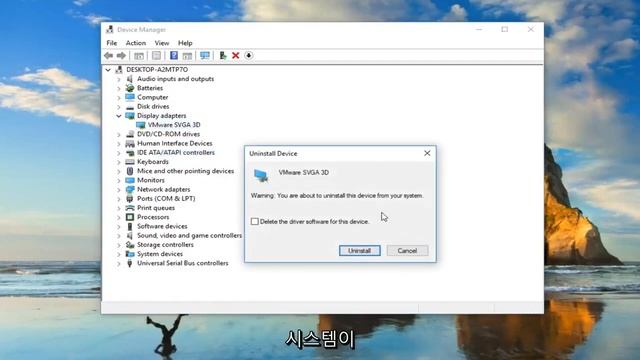
Task: Click the Storage controllers category icon
Action: (x=130, y=244)
